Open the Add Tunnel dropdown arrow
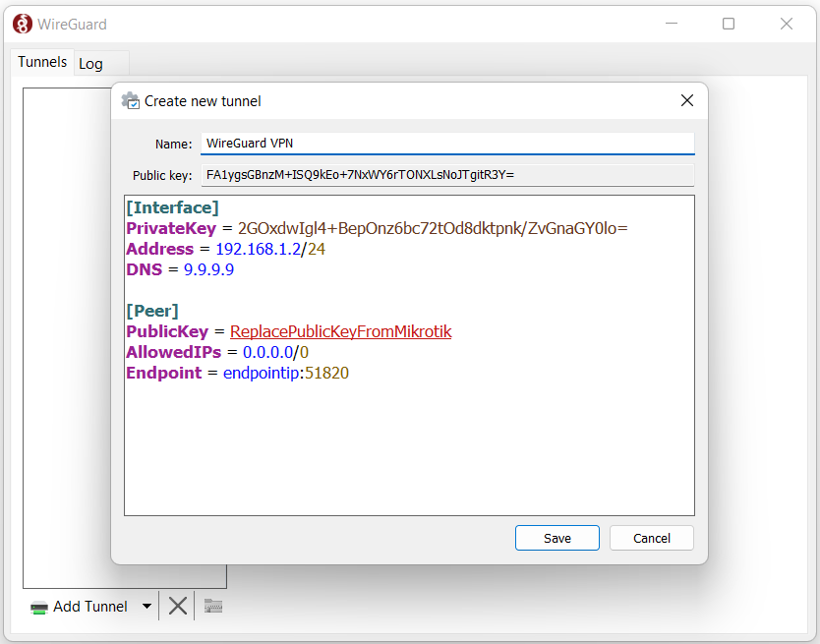 coord(146,607)
